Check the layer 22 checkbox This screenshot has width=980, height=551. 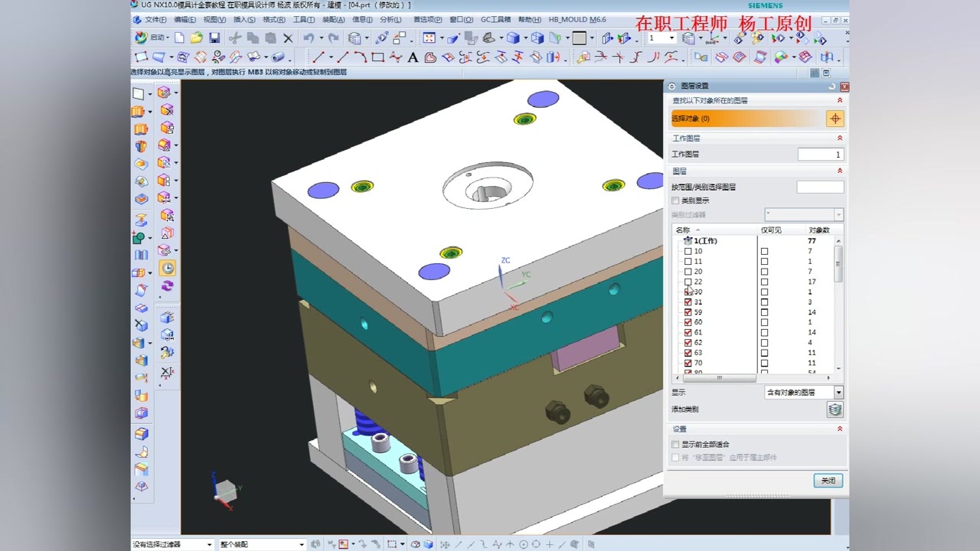(688, 282)
